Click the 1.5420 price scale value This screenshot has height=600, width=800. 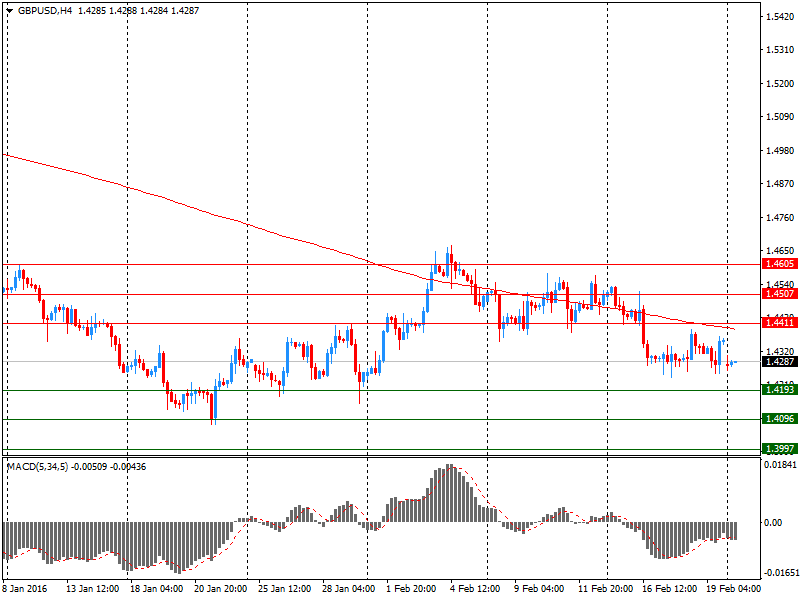781,17
